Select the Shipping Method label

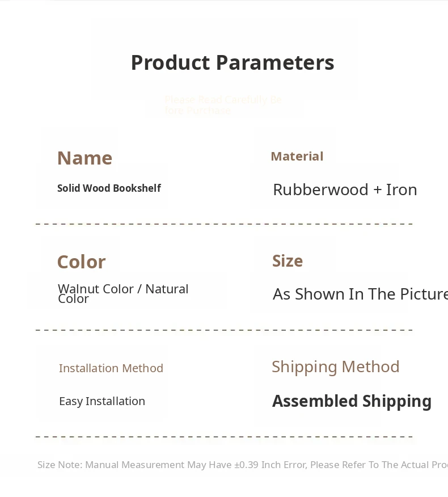click(335, 367)
